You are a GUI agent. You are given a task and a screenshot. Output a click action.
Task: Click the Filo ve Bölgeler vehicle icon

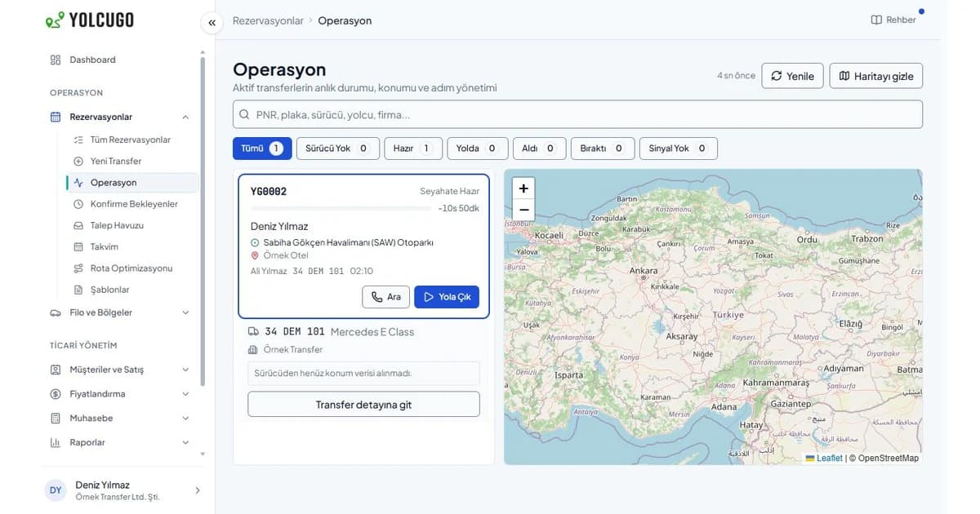[56, 312]
